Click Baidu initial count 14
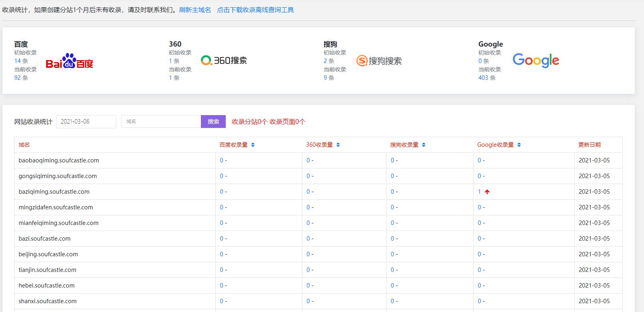Viewport: 644px width, 312px height. (17, 61)
